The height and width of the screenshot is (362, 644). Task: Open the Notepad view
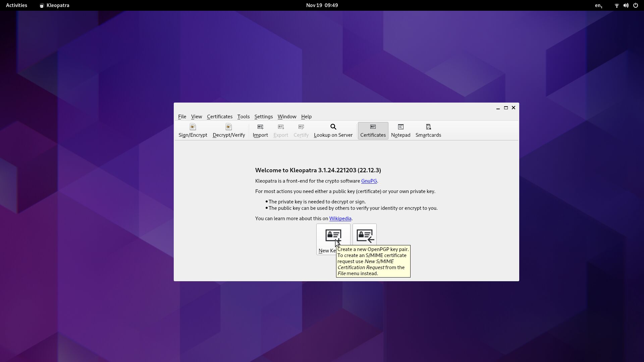(x=400, y=130)
